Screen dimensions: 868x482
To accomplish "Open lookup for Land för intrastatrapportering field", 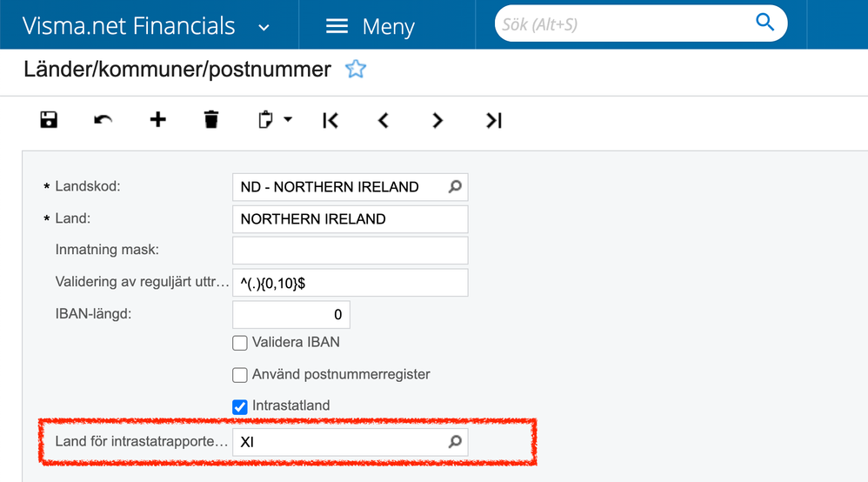I will 455,442.
